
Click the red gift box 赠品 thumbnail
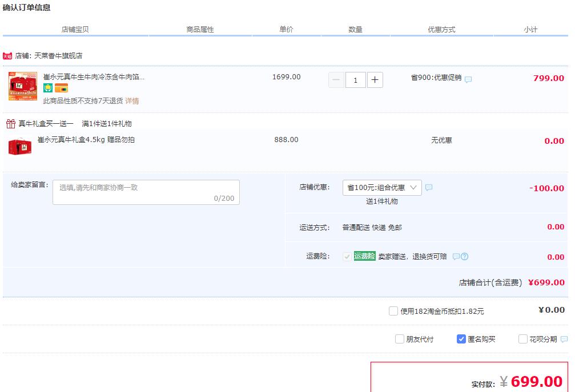(x=20, y=146)
